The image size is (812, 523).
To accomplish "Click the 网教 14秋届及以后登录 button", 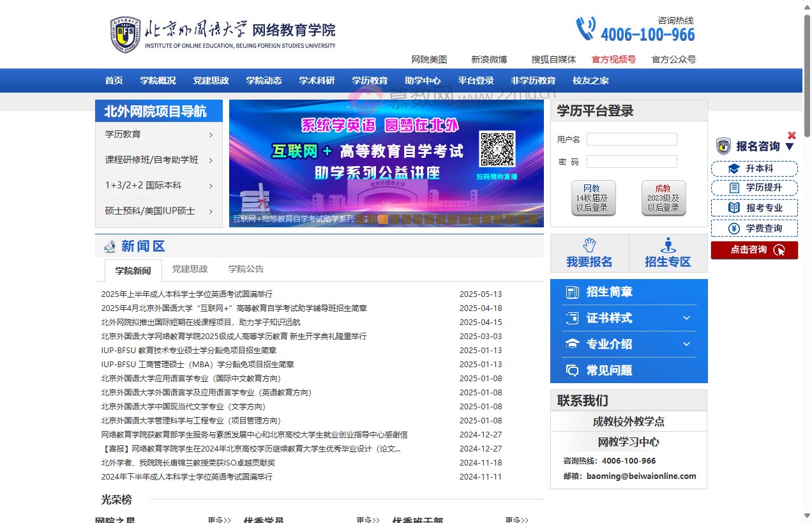I will pyautogui.click(x=593, y=199).
